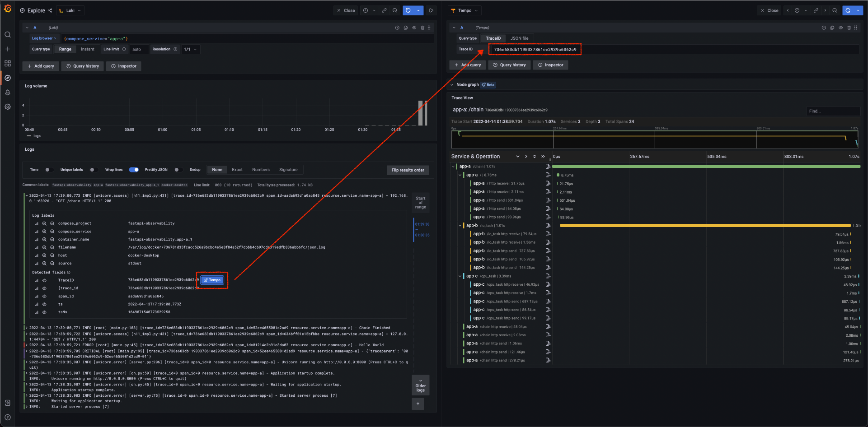Open Query history in the Loki pane

coord(83,66)
